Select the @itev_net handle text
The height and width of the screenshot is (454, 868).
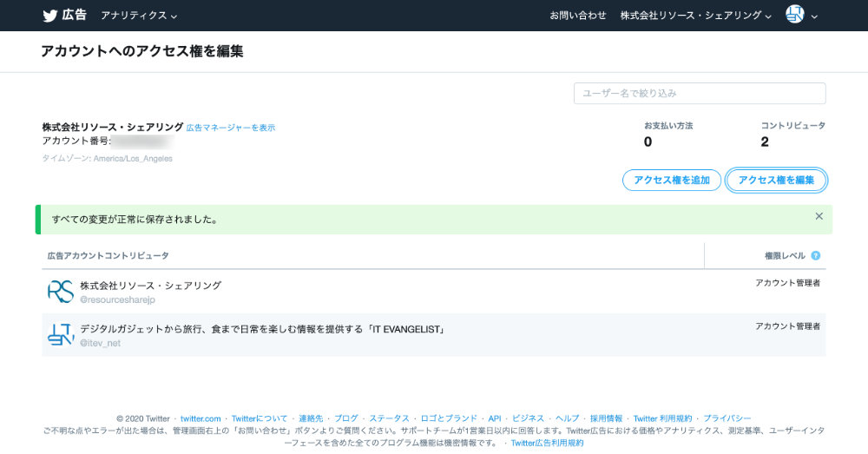(100, 343)
